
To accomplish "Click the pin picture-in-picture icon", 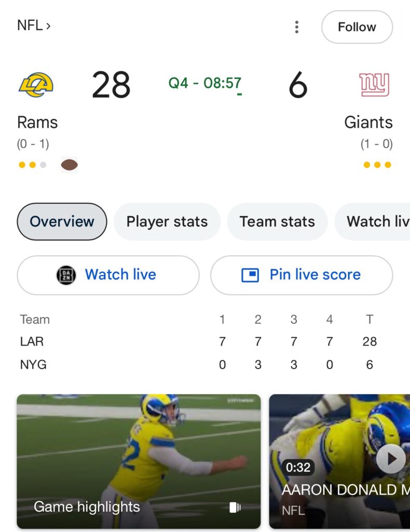I will 250,275.
